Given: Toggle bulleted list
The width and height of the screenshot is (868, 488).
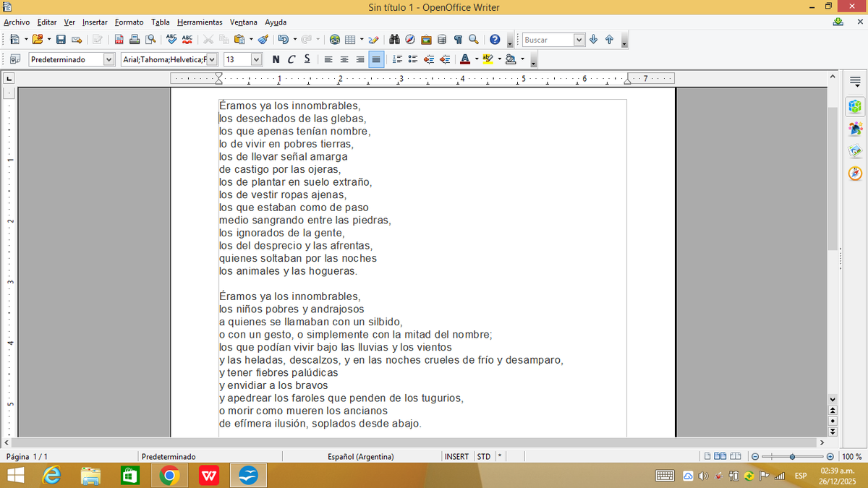Looking at the screenshot, I should coord(413,59).
